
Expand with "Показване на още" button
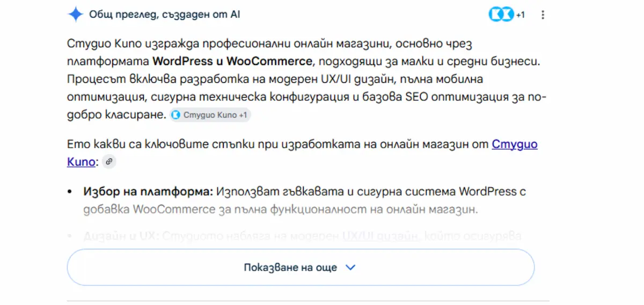301,267
